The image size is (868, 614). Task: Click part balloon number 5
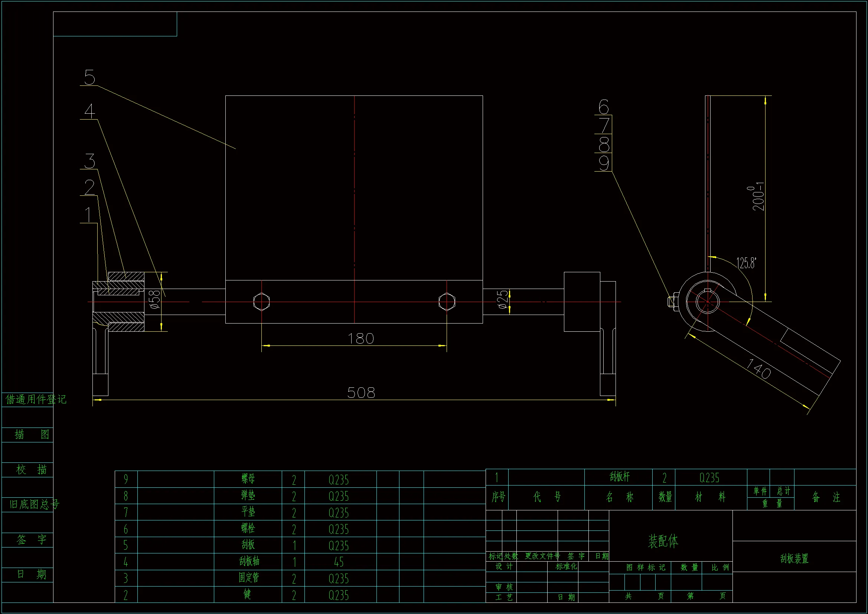pos(89,78)
